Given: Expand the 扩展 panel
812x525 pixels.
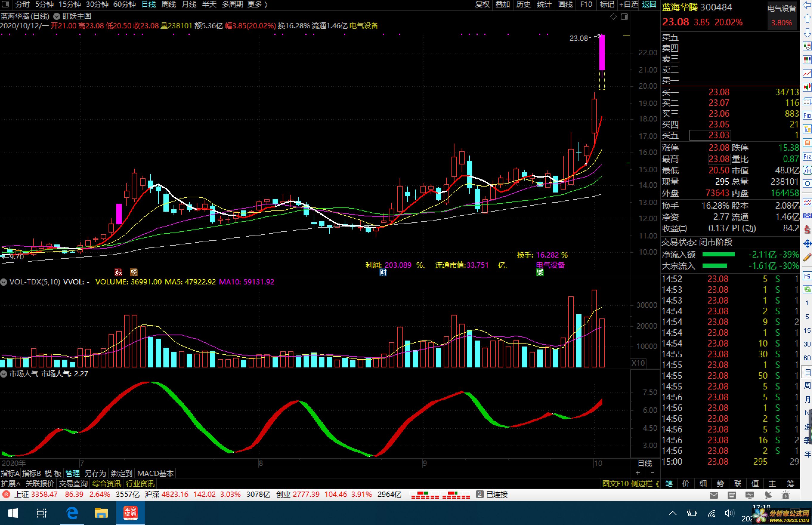Looking at the screenshot, I should click(x=10, y=484).
